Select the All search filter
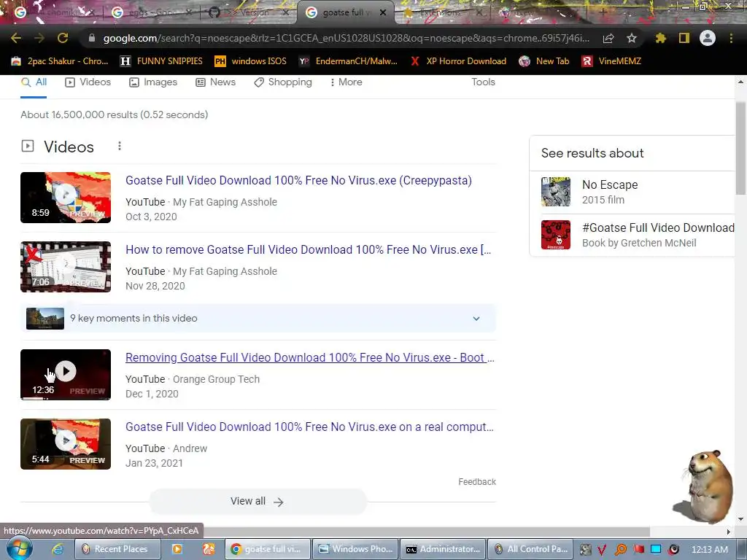Screen dimensions: 747x560 pyautogui.click(x=34, y=82)
